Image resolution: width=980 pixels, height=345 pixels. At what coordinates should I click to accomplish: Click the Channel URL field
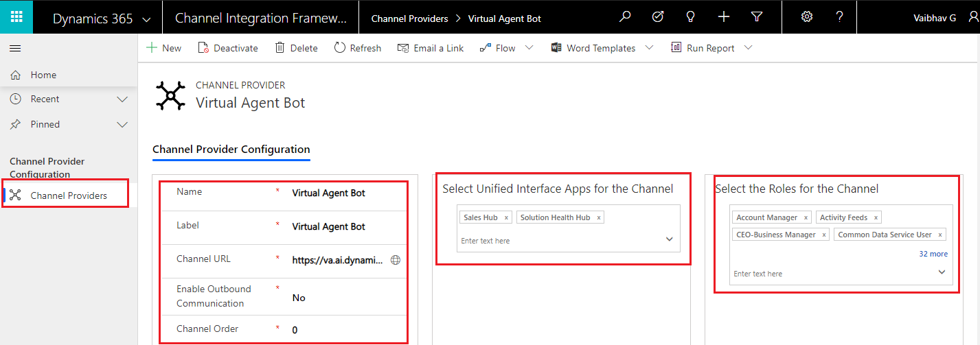tap(338, 260)
